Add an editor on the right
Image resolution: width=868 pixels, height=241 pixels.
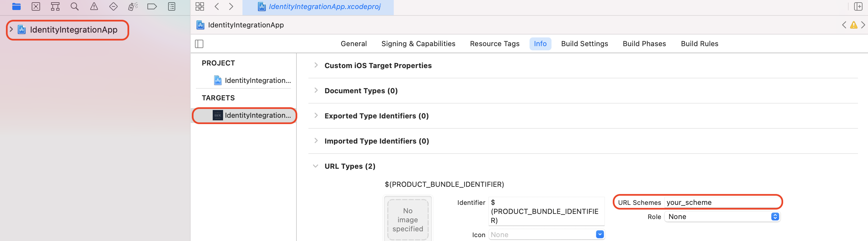[858, 6]
